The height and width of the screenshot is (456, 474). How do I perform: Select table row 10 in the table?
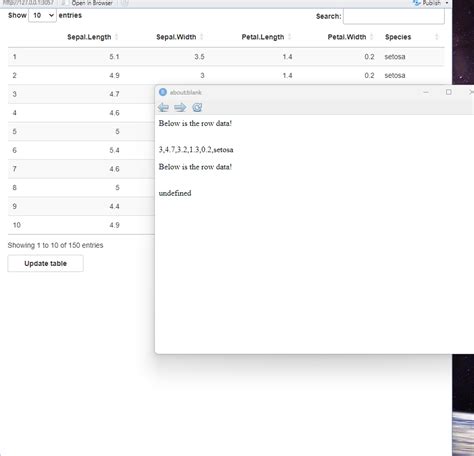81,225
